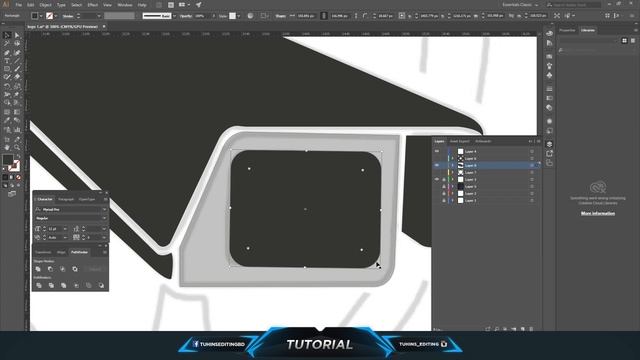The height and width of the screenshot is (360, 640).
Task: Open the Effect menu
Action: (93, 5)
